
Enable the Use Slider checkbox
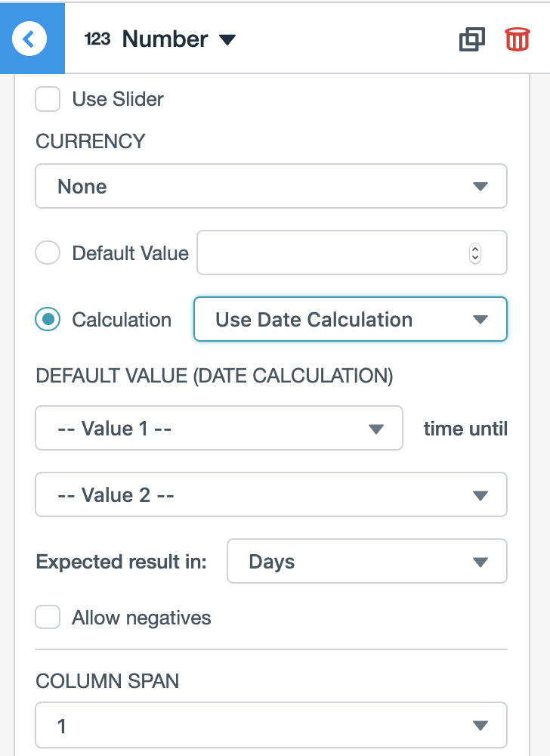(x=48, y=99)
